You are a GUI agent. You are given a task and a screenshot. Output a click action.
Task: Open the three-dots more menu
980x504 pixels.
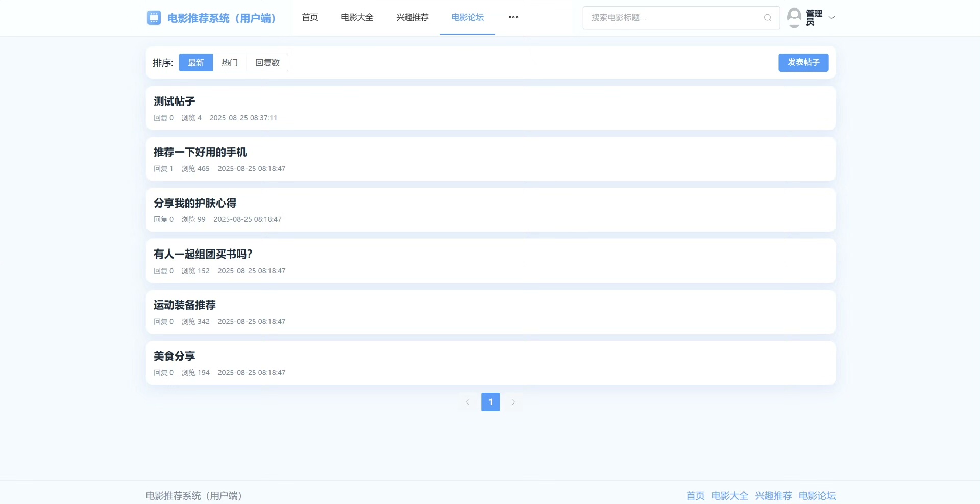point(513,17)
